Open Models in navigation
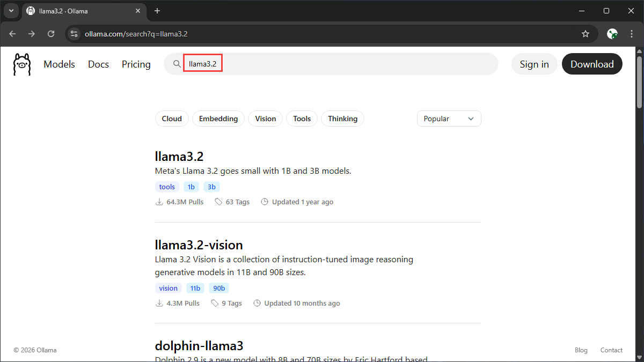Screen dimensions: 644x362 tap(60, 64)
